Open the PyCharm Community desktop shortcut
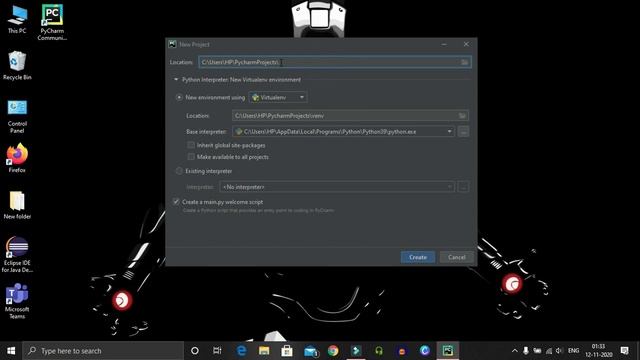640x360 pixels. click(x=52, y=22)
